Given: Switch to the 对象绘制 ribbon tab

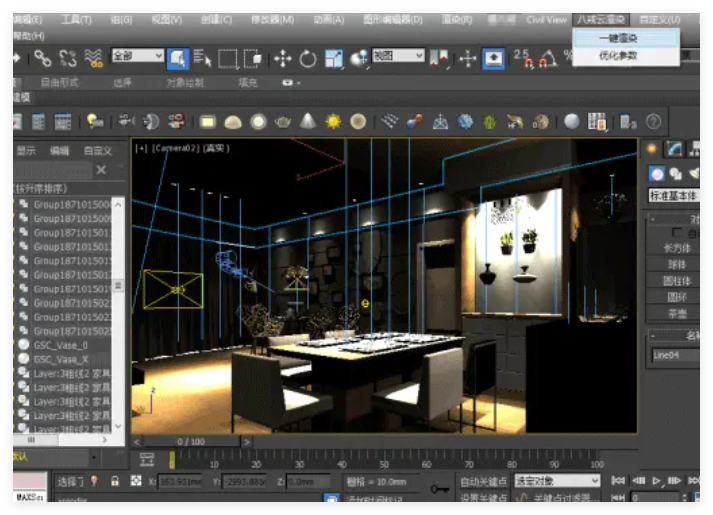Looking at the screenshot, I should (185, 82).
